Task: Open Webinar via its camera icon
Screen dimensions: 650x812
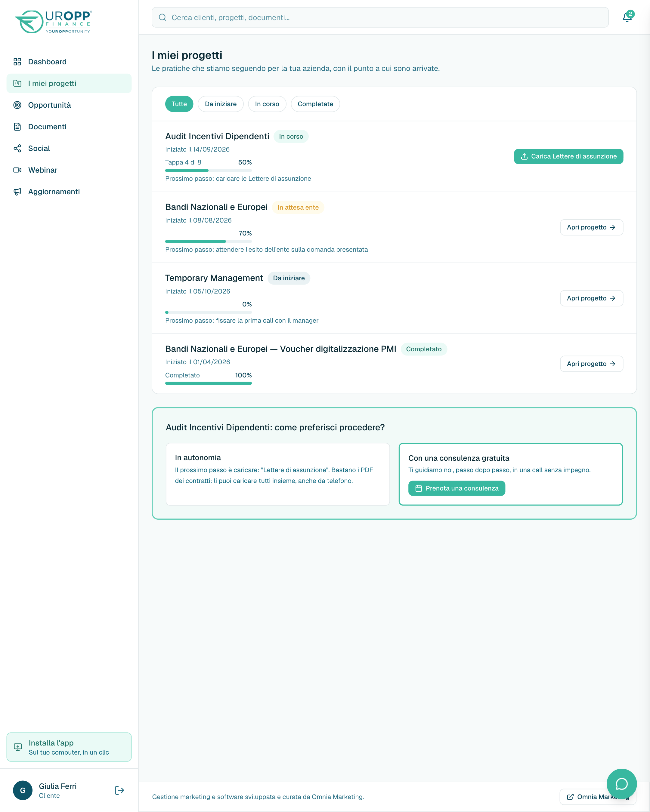Action: (17, 170)
